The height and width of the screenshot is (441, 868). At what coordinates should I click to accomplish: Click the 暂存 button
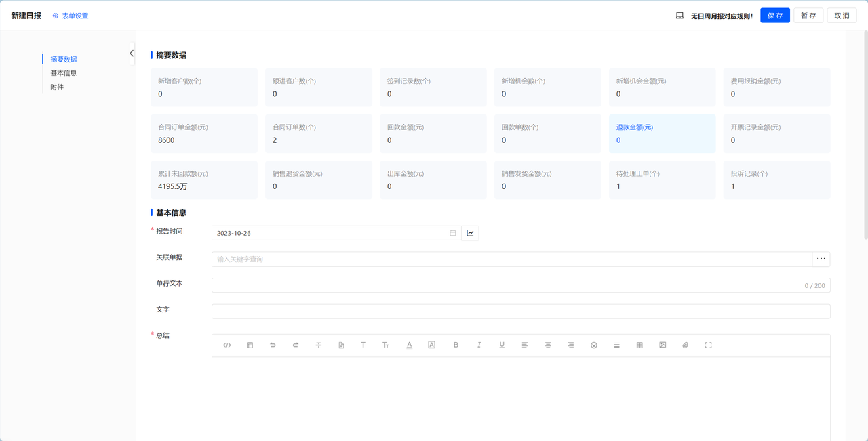[808, 16]
